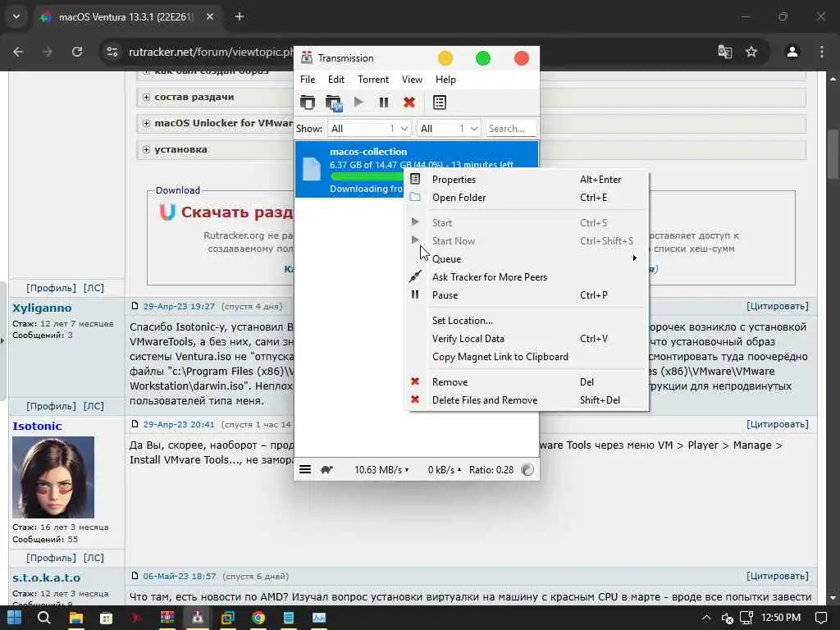Click [Цитировать] on the 29-Апр-23 20:41 post
The image size is (840, 630).
778,424
